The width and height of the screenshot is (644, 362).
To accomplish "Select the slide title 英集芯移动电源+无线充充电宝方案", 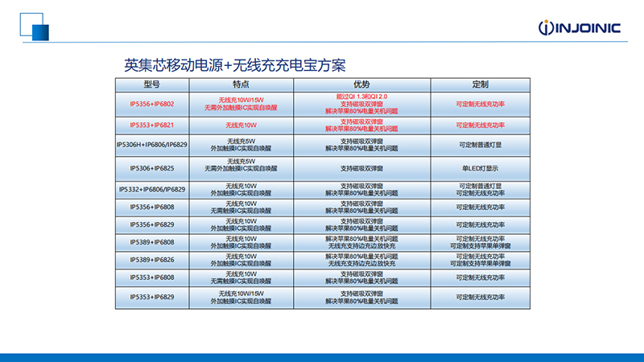I will (x=235, y=65).
